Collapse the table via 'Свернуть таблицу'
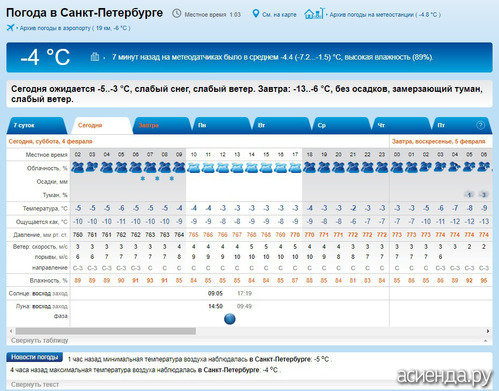Image resolution: width=499 pixels, height=391 pixels. (40, 340)
